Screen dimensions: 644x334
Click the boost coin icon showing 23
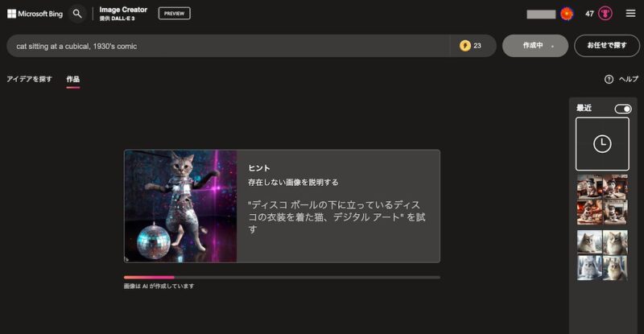[465, 46]
